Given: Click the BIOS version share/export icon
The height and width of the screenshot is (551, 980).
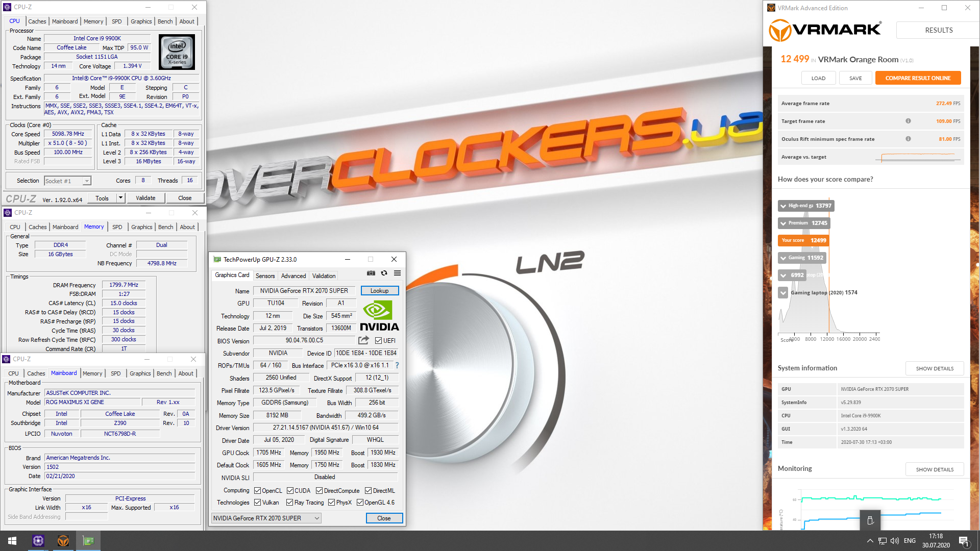Looking at the screenshot, I should point(363,340).
